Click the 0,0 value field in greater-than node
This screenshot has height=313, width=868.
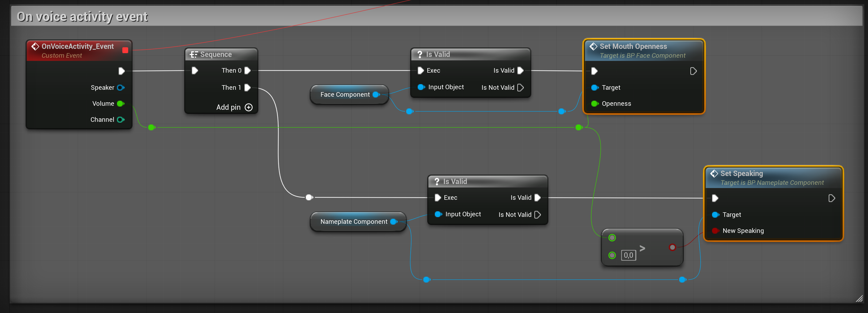(x=628, y=255)
